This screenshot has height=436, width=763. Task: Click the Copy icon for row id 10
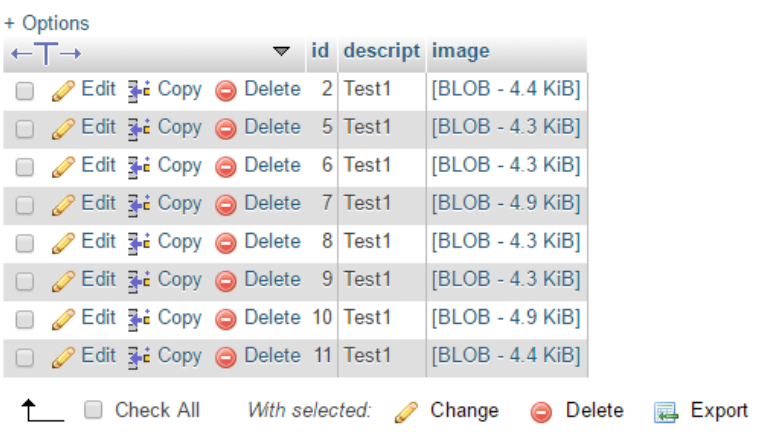(138, 318)
